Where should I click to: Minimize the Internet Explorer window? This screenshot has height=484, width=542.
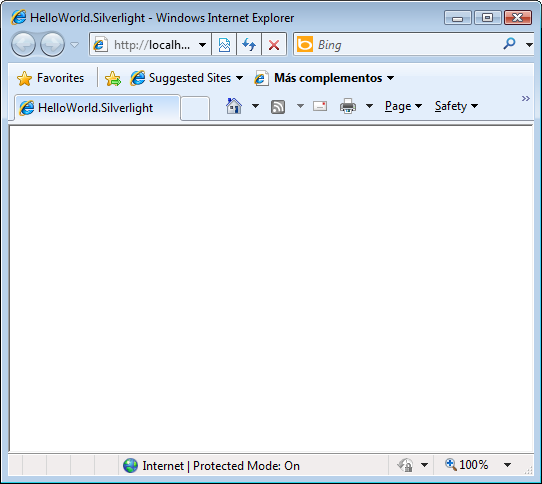coord(457,18)
